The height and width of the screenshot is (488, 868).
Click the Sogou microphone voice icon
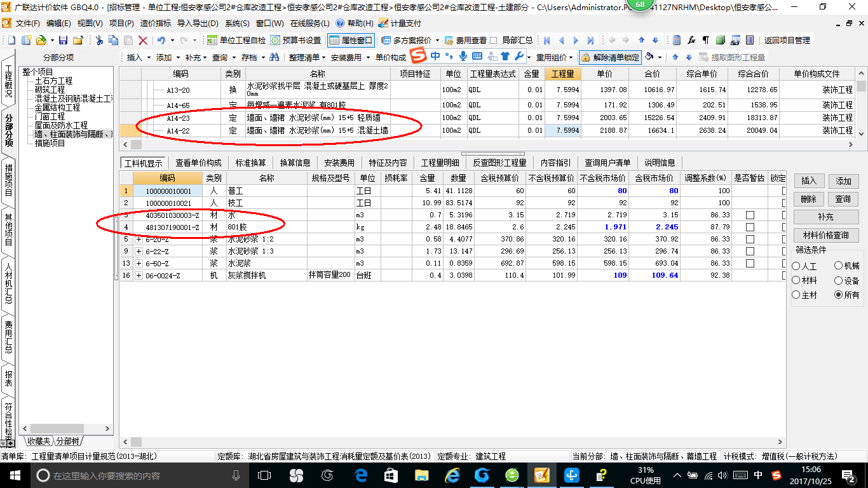(x=463, y=56)
